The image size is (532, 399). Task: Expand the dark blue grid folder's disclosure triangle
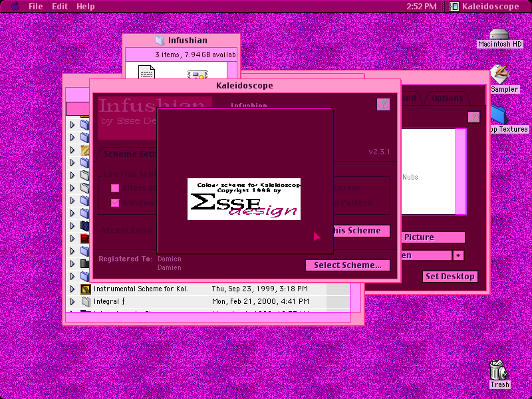point(72,225)
